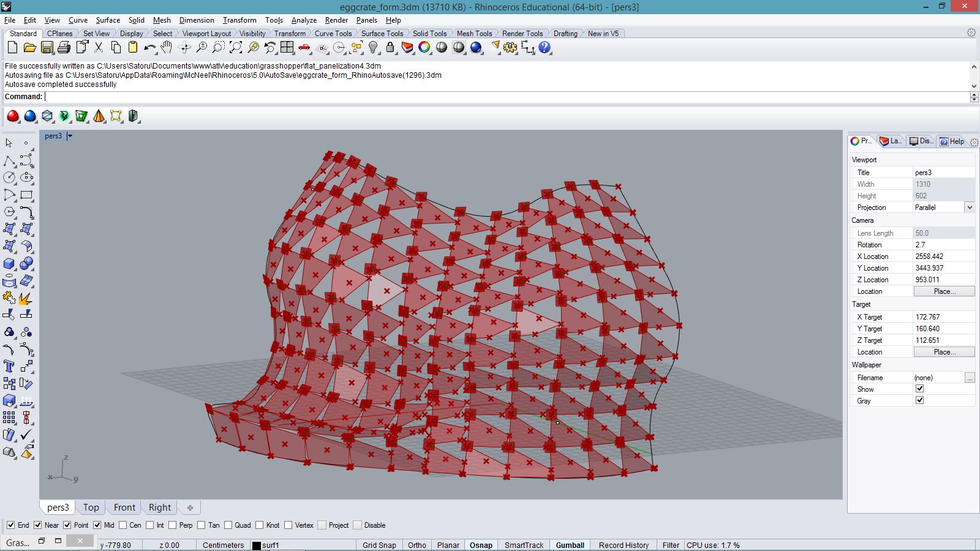
Task: Click the Lock objects padlock icon
Action: pos(390,48)
